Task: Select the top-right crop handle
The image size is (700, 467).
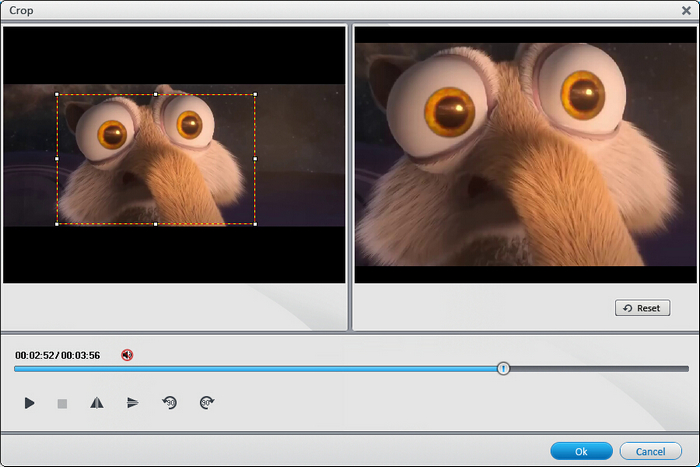Action: (255, 94)
